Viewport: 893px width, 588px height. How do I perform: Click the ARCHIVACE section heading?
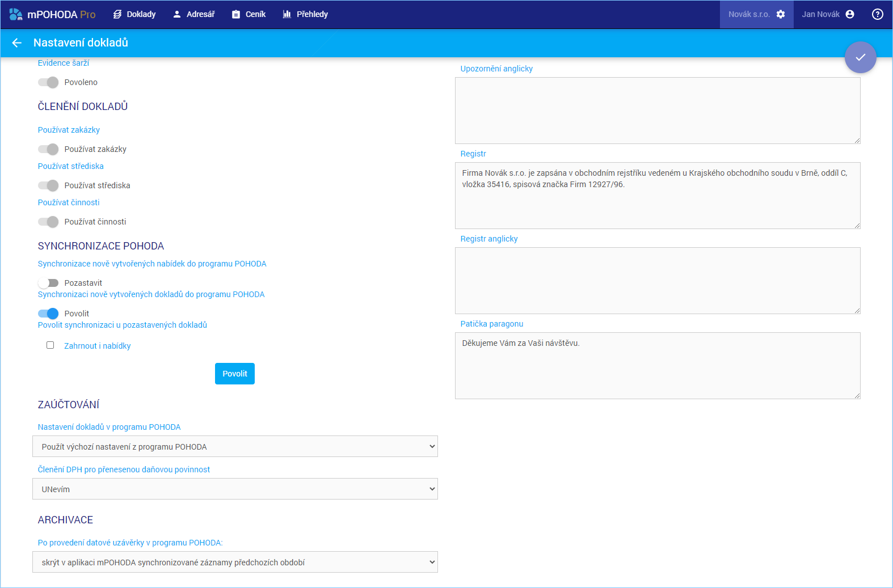pos(65,520)
